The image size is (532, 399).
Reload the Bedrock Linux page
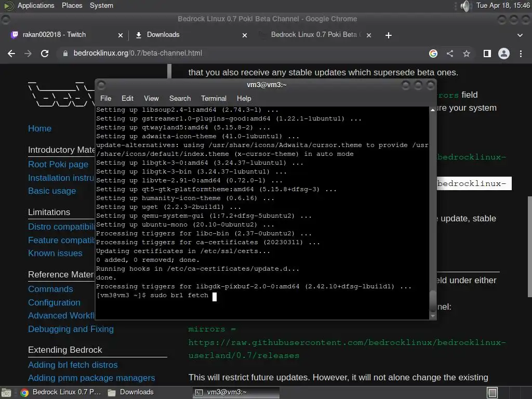pyautogui.click(x=45, y=54)
